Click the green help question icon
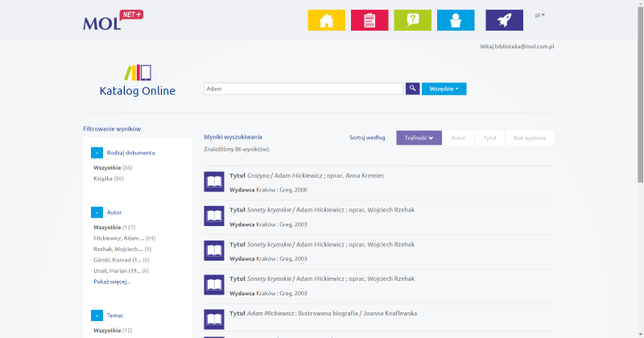The height and width of the screenshot is (338, 644). (x=412, y=20)
